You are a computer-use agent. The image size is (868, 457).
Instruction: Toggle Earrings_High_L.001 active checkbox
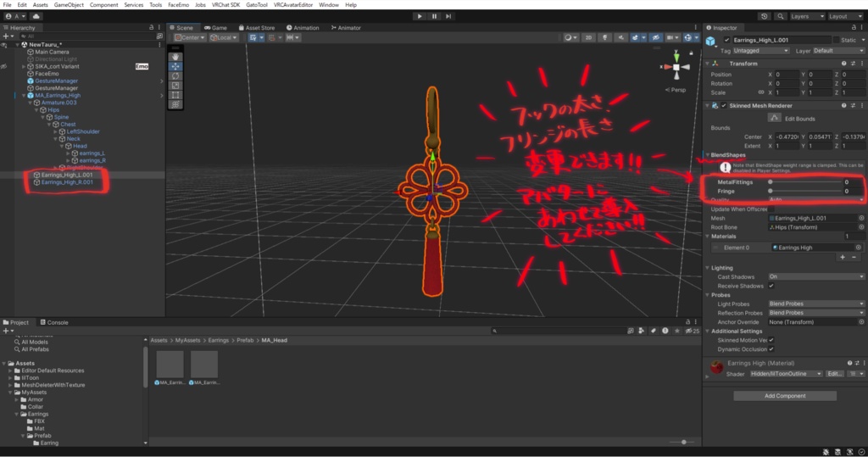coord(726,40)
